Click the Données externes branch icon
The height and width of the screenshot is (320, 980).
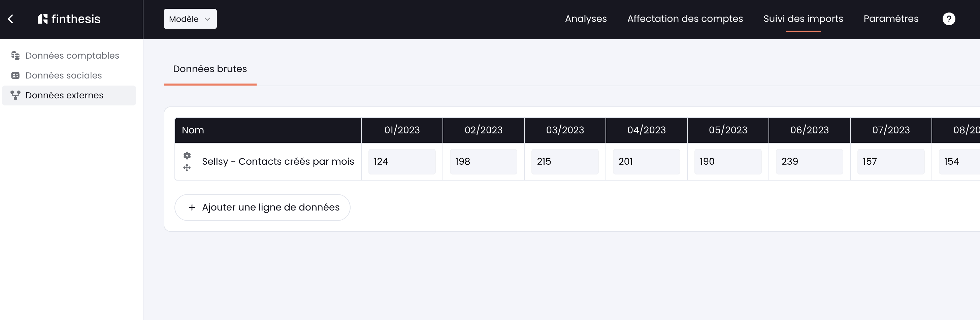point(15,95)
